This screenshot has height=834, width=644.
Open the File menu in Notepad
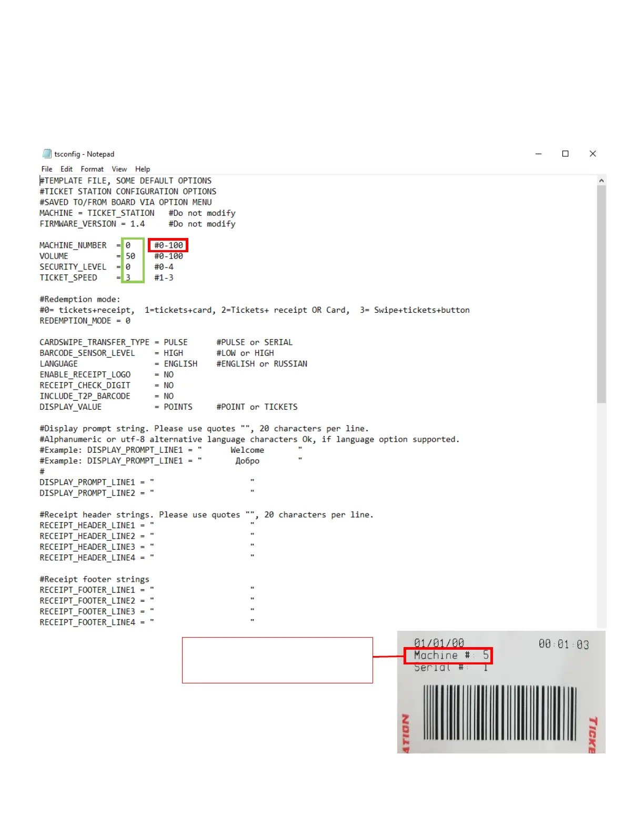(x=47, y=169)
